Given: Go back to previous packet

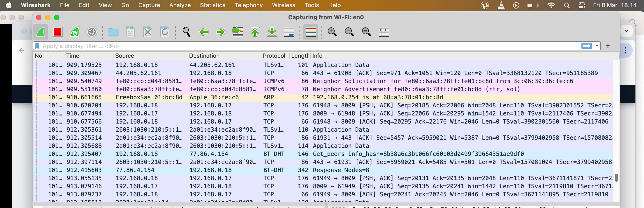Looking at the screenshot, I should point(204,32).
